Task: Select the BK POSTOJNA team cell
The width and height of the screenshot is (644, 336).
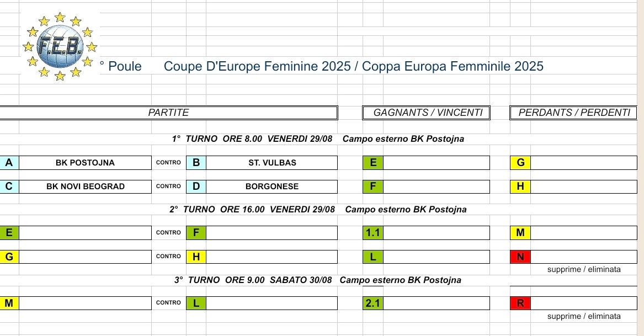Action: (85, 163)
